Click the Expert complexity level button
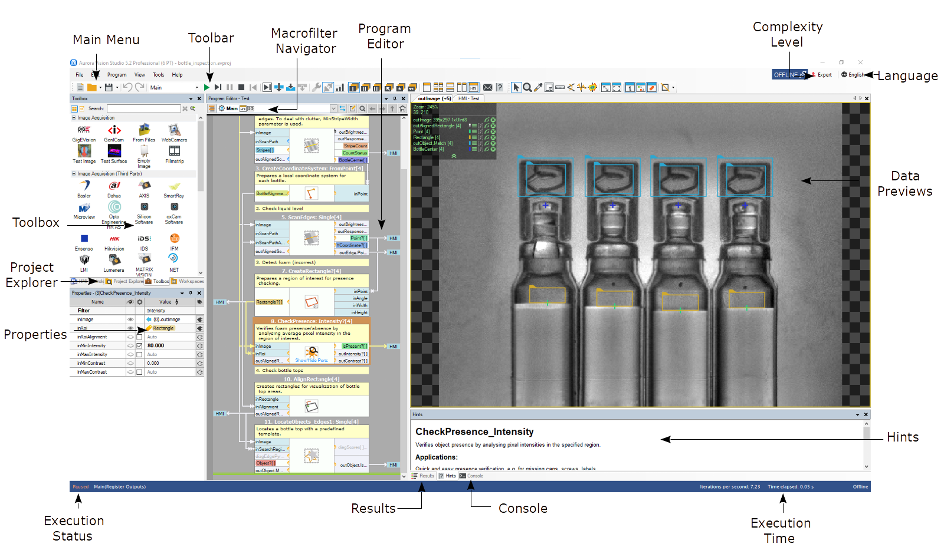The height and width of the screenshot is (560, 944). [824, 75]
